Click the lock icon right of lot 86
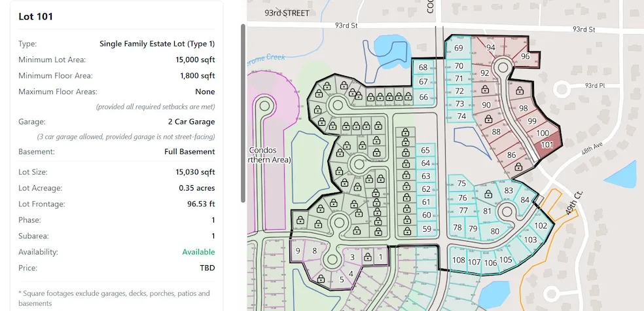644x311 pixels. pyautogui.click(x=518, y=166)
